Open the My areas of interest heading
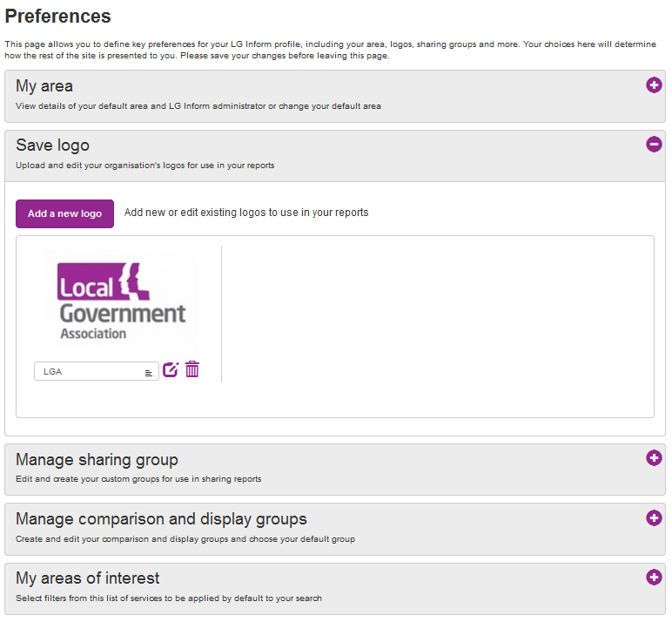672x622 pixels. (x=87, y=578)
